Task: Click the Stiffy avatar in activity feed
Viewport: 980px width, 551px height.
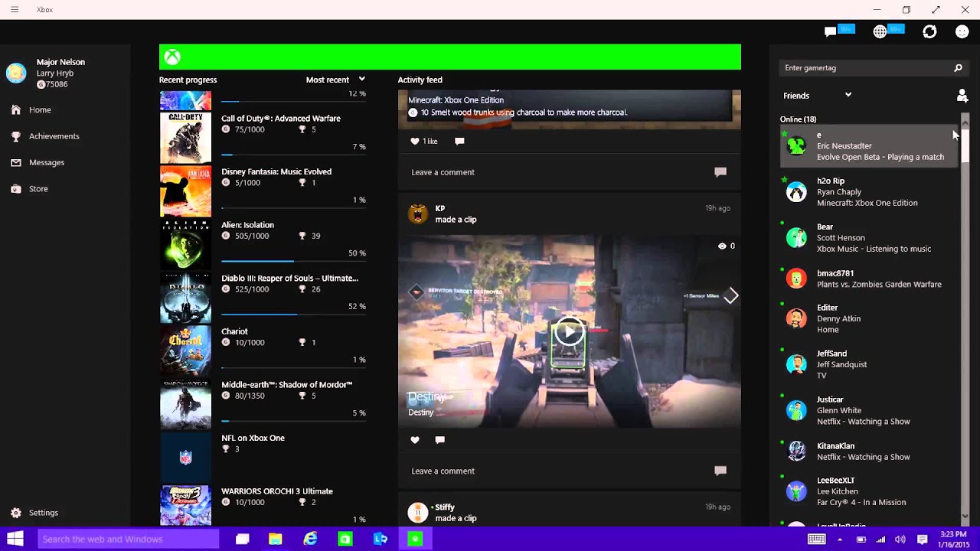Action: coord(418,513)
